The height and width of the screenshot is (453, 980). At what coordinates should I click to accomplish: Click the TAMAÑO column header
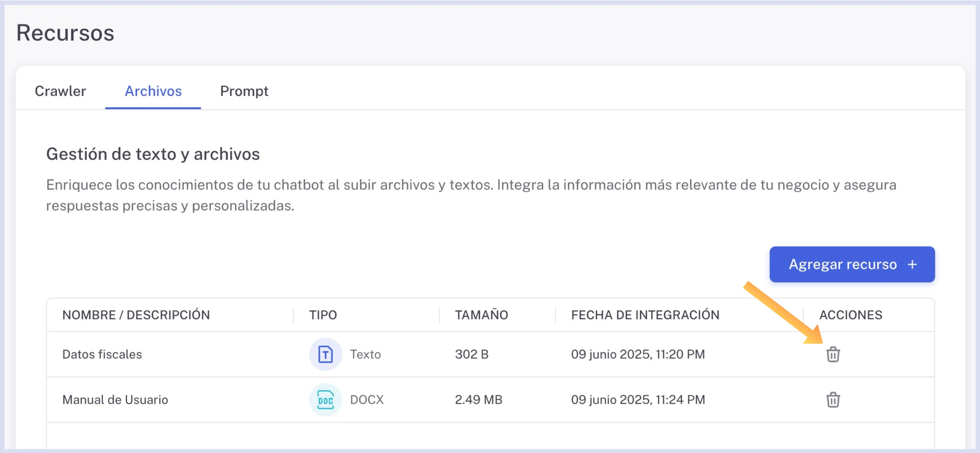[481, 315]
